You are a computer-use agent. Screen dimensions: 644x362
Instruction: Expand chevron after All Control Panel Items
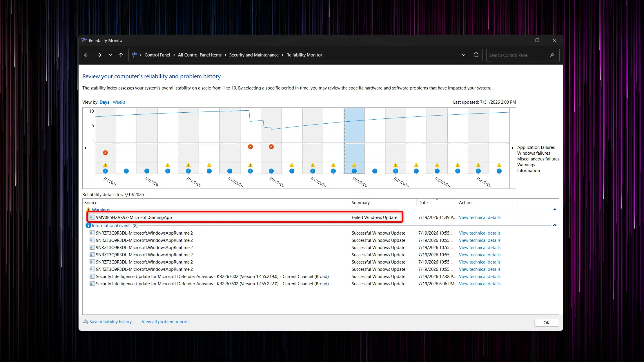[x=225, y=55]
